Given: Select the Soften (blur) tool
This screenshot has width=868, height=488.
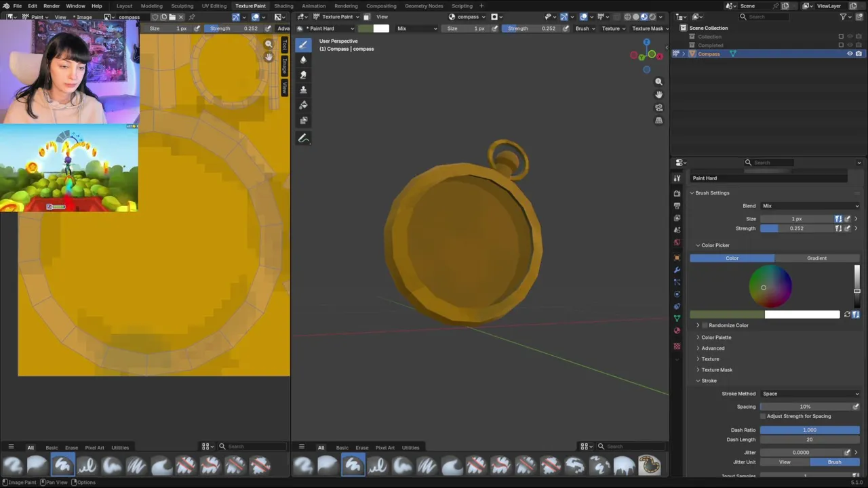Looking at the screenshot, I should pyautogui.click(x=303, y=60).
